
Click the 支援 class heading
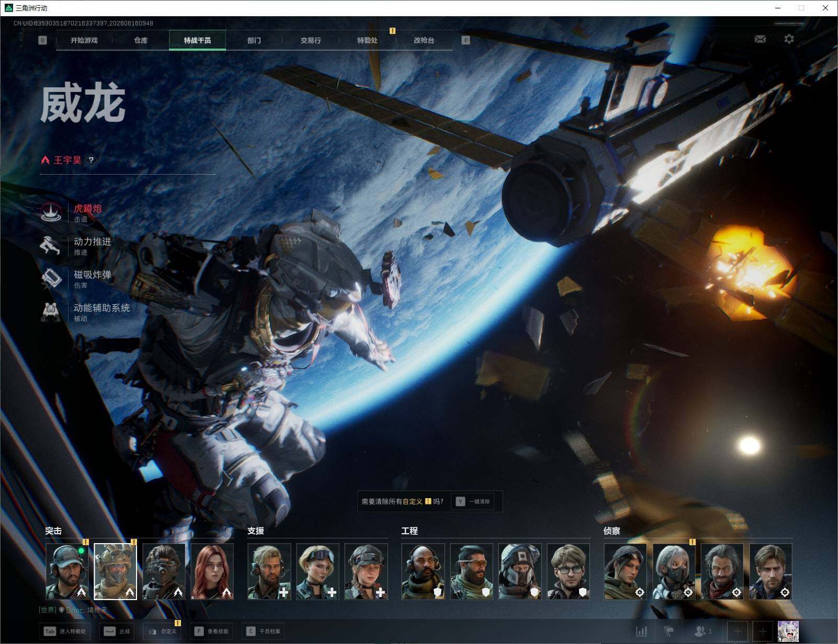[256, 531]
